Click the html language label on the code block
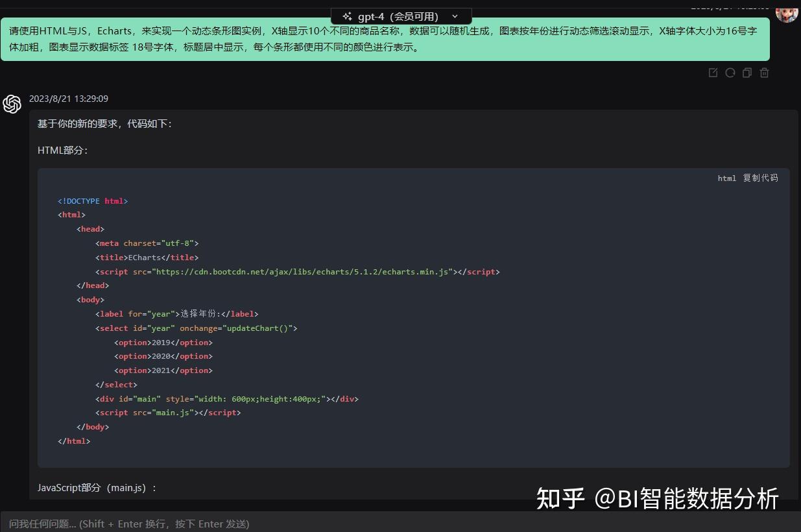The height and width of the screenshot is (532, 801). tap(726, 178)
